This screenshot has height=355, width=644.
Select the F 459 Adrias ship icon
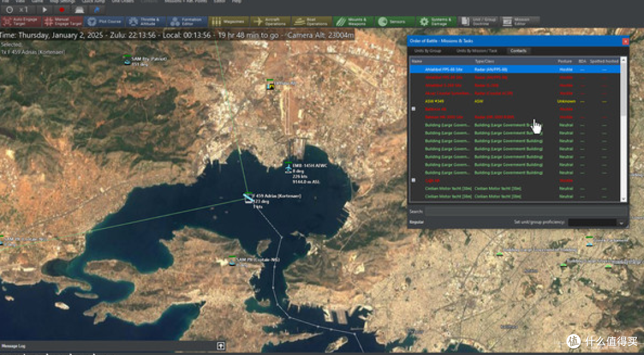(248, 198)
